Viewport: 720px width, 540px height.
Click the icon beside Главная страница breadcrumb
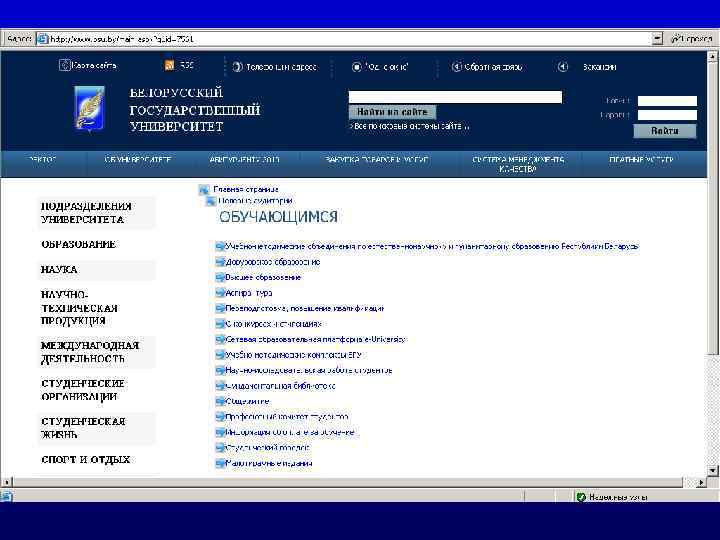tap(203, 189)
